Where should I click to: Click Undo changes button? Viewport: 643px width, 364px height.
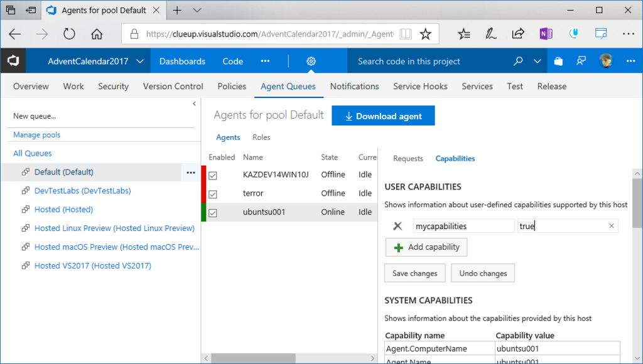483,274
